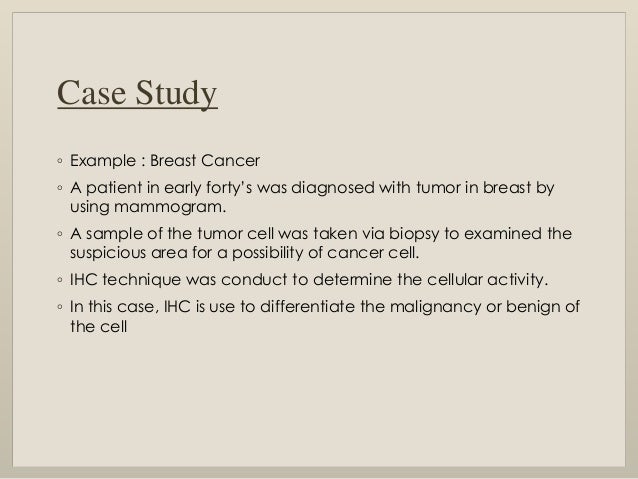Click the bullet marker before 'In this case, IHC'
The height and width of the screenshot is (479, 638).
tap(60, 307)
